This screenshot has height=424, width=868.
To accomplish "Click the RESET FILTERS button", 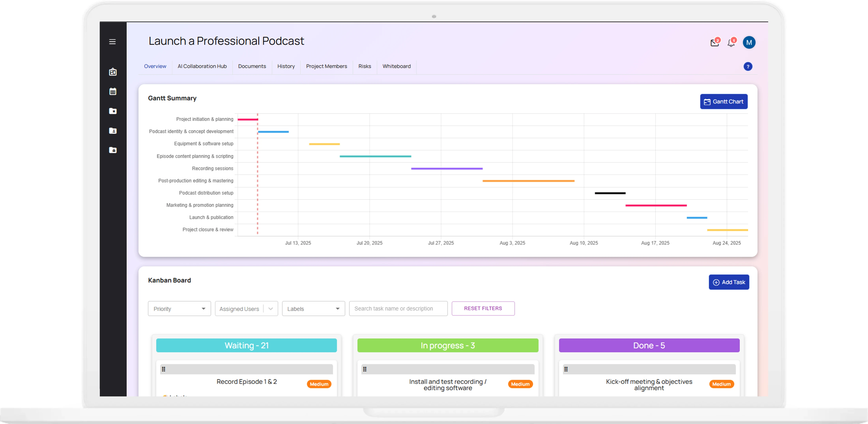I will coord(483,308).
